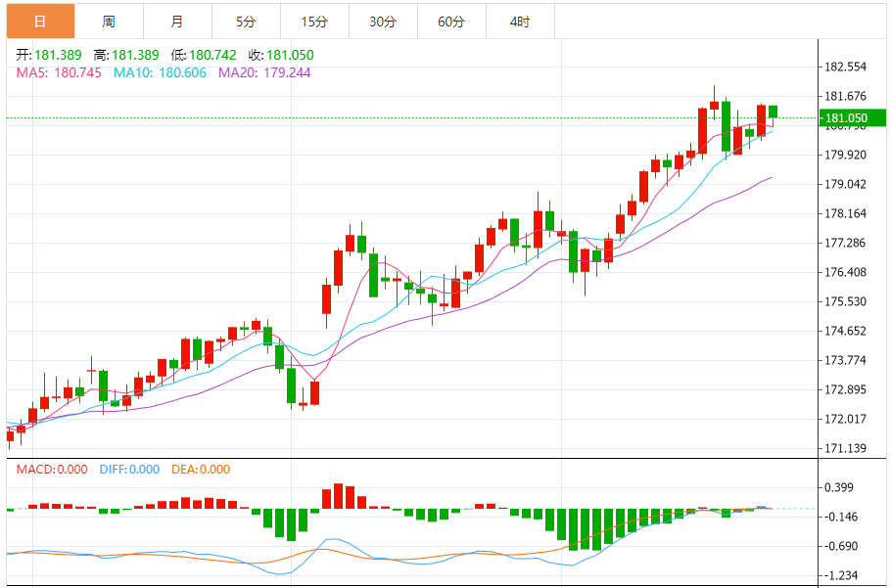Viewport: 891px width, 588px height.
Task: Click the green 181.050 current price tag
Action: [x=853, y=118]
